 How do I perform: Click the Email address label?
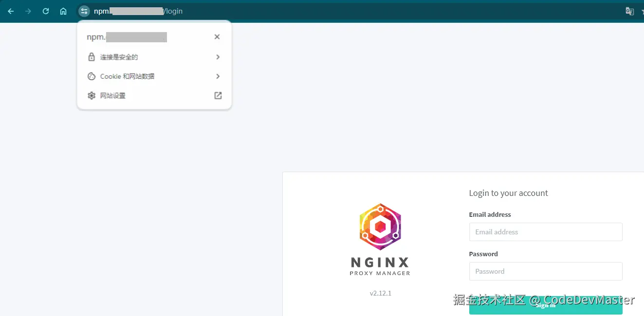coord(490,214)
